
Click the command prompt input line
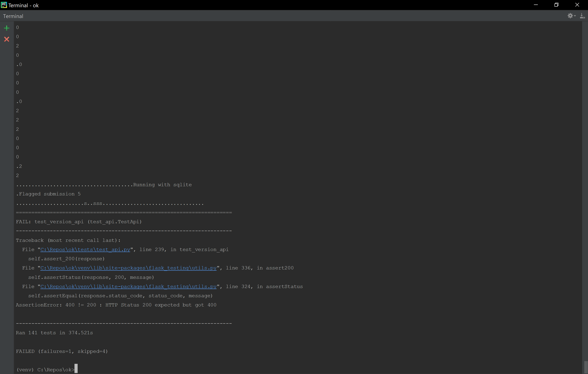tap(47, 369)
